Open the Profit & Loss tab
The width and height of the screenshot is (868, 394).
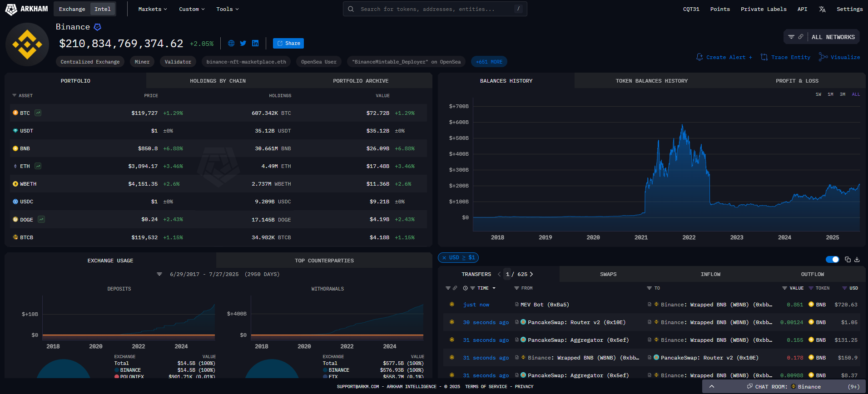(x=797, y=81)
